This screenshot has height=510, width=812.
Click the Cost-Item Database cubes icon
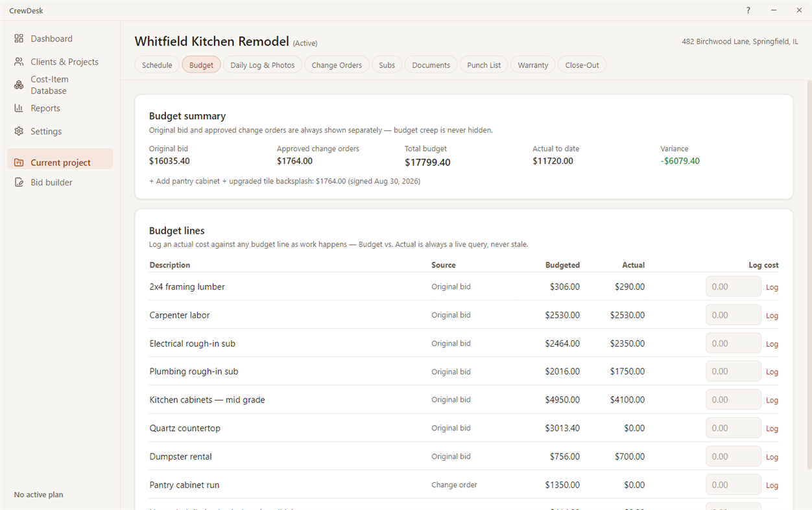(19, 85)
